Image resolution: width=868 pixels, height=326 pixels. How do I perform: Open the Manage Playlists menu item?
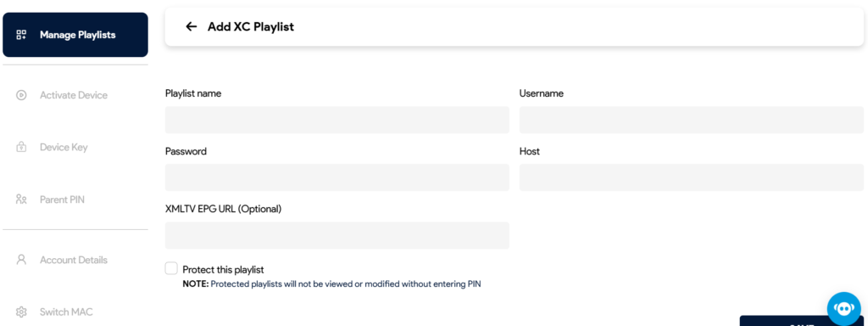(75, 35)
